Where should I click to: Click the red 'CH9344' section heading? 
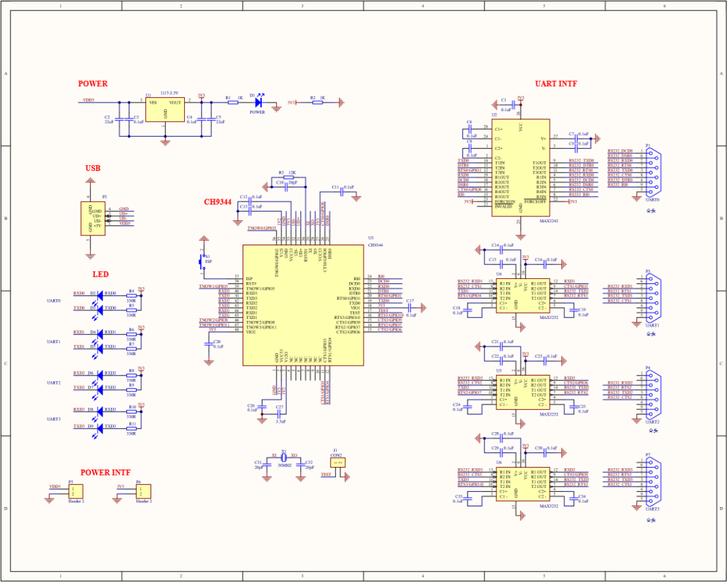coord(218,202)
